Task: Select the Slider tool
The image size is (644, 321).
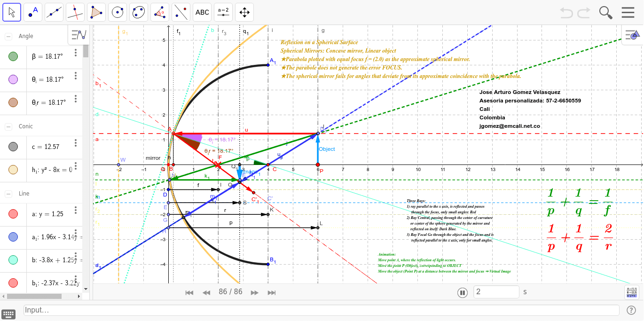Action: click(223, 12)
